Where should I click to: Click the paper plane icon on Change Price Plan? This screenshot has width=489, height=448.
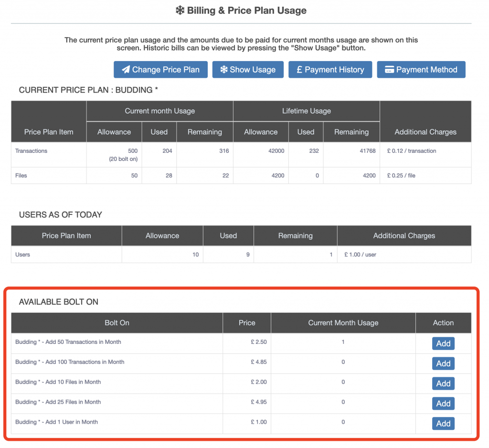126,70
